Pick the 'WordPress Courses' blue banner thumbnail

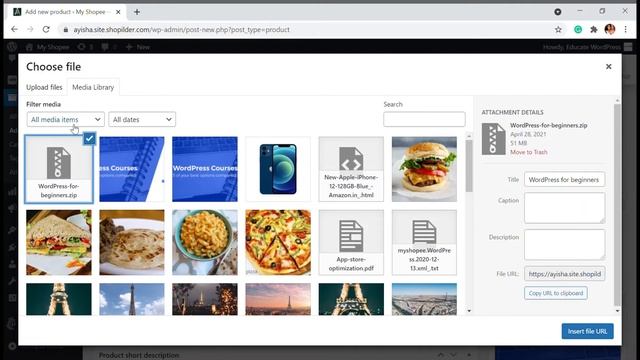(x=205, y=169)
